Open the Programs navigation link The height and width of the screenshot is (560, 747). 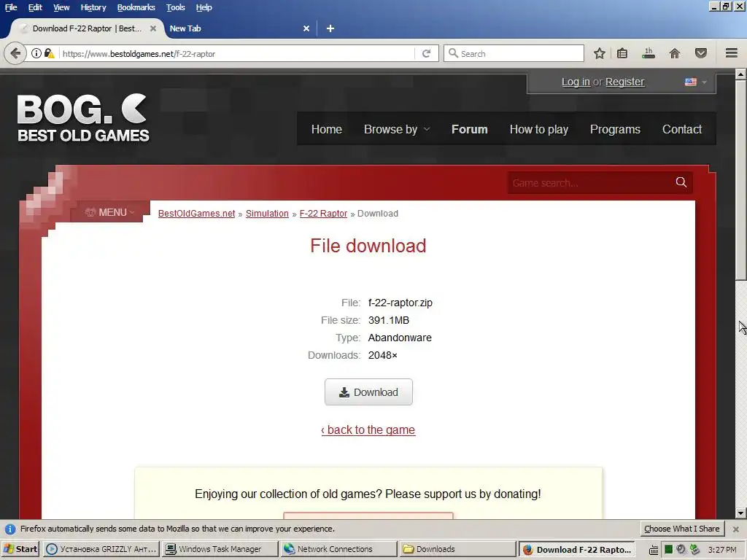click(615, 130)
